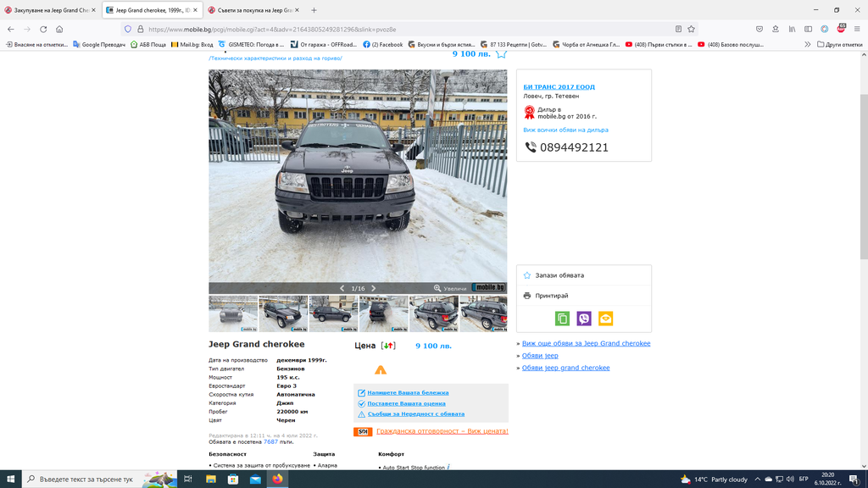This screenshot has width=868, height=488.
Task: Select the third thumbnail showing Jeep side view
Action: coord(333,313)
